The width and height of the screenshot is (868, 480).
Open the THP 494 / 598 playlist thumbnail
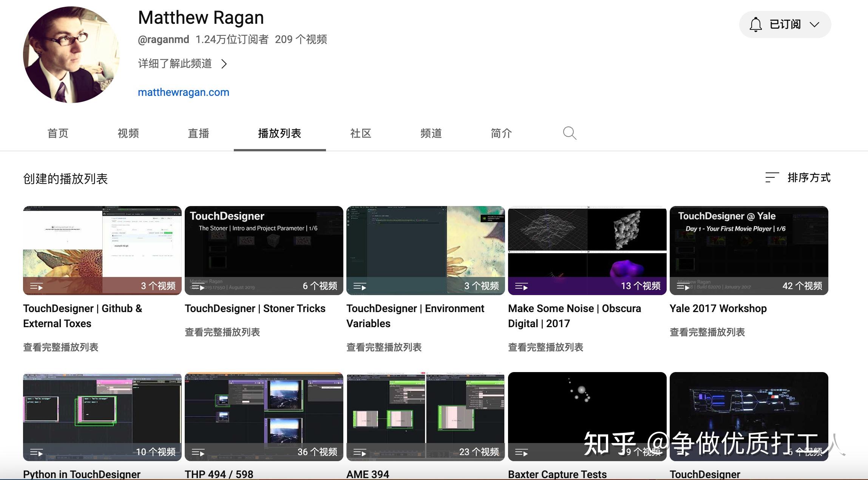(x=264, y=416)
